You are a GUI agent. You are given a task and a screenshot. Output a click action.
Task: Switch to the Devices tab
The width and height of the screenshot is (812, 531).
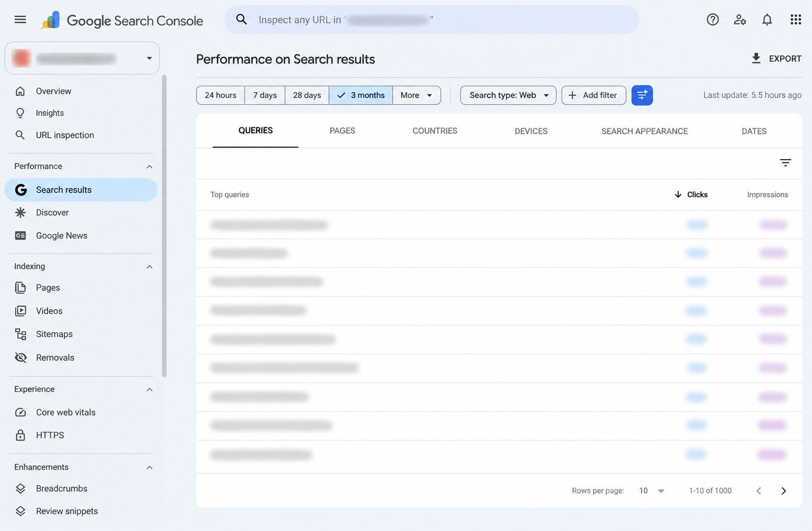[531, 131]
